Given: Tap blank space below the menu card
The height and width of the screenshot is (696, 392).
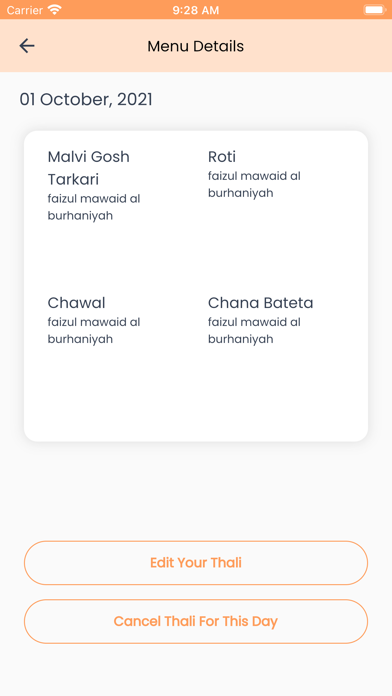Looking at the screenshot, I should pyautogui.click(x=196, y=490).
